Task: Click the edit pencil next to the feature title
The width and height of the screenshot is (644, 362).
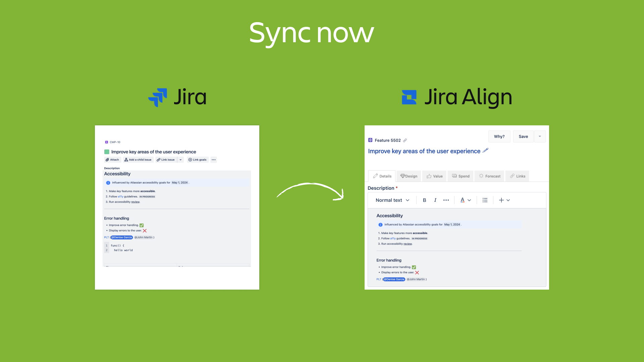Action: click(x=485, y=150)
